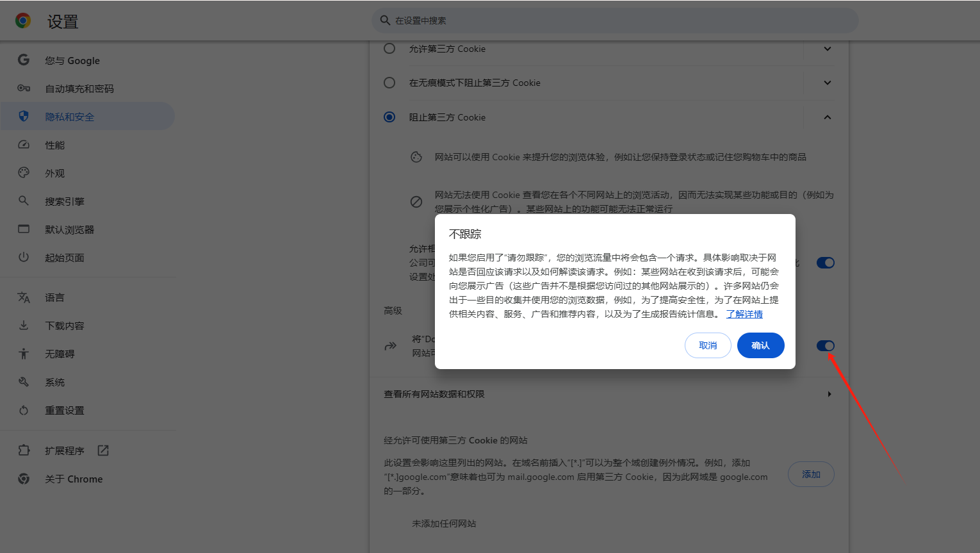Click the external link icon next to 扩展程序
The width and height of the screenshot is (980, 553).
pos(103,450)
